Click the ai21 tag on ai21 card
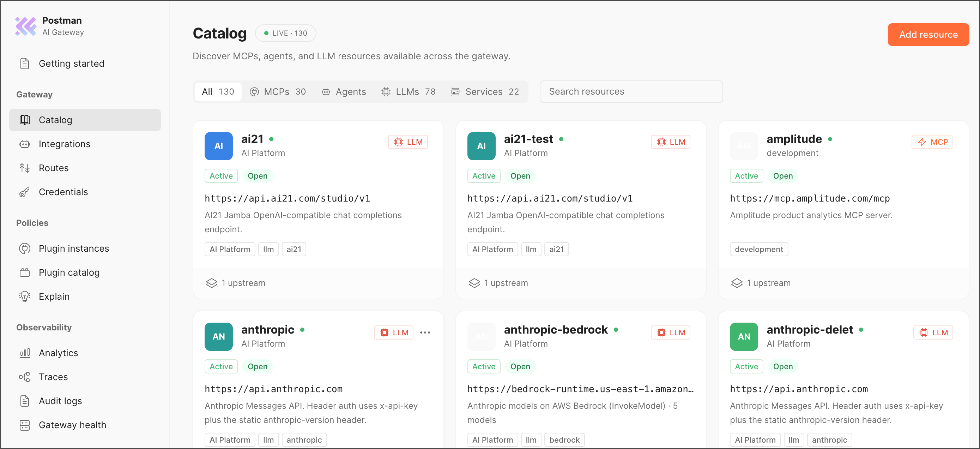 click(x=294, y=249)
